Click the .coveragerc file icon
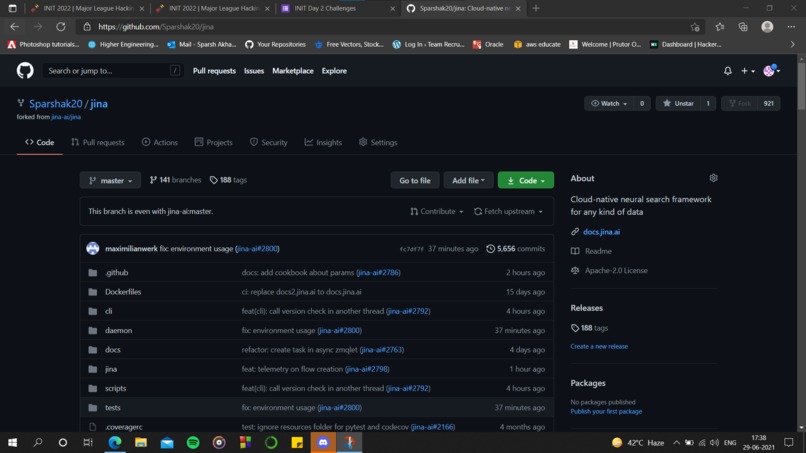 93,427
